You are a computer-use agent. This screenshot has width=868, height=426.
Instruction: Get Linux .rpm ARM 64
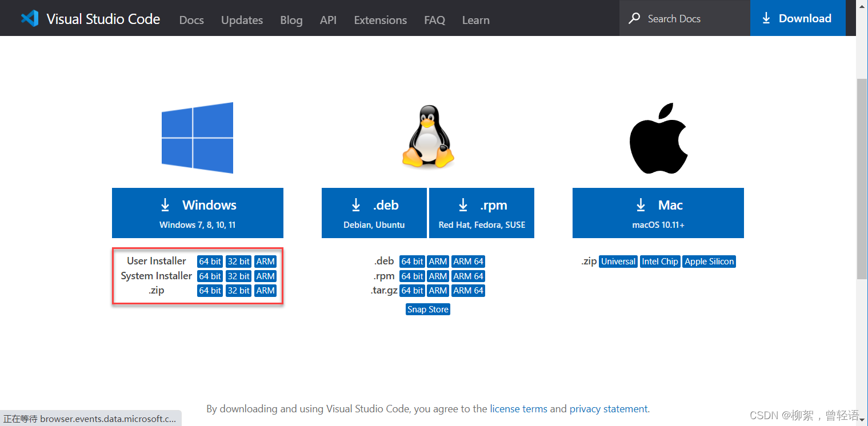point(469,276)
